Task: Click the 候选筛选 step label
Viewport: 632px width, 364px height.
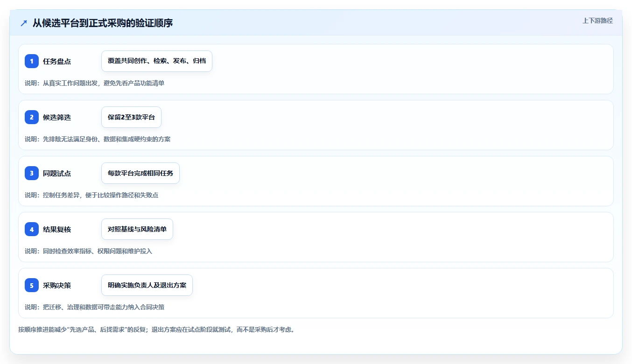Action: pos(57,117)
